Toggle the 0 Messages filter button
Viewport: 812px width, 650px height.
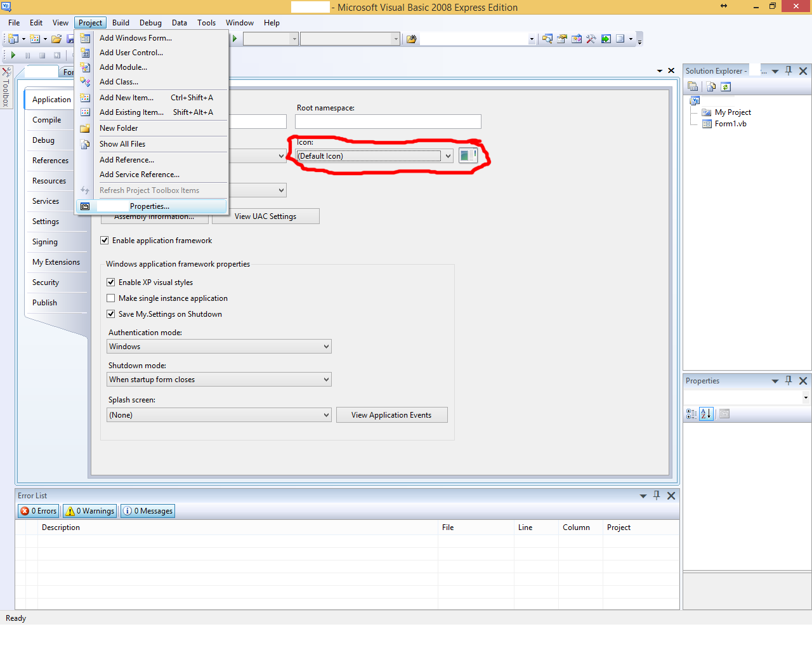click(x=147, y=511)
